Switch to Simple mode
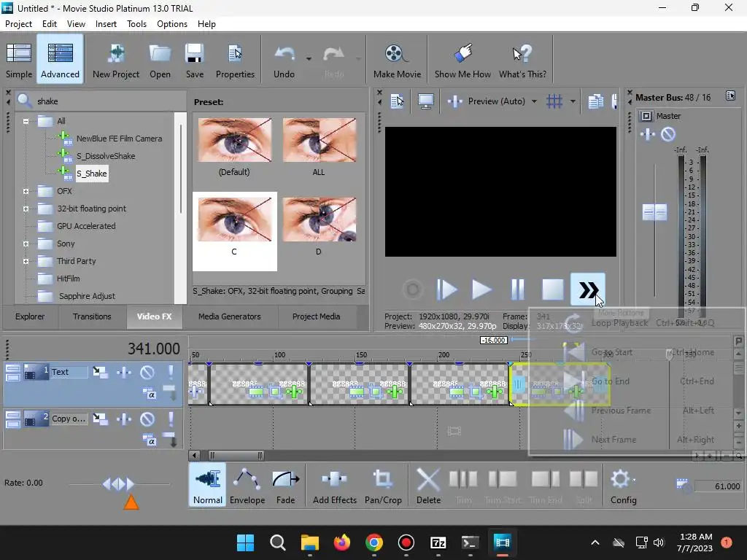This screenshot has height=560, width=747. pos(19,60)
